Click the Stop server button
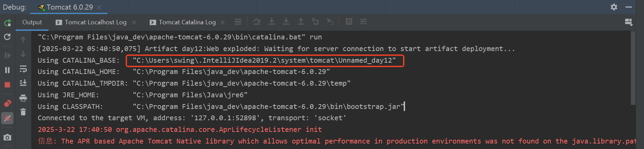Image resolution: width=644 pixels, height=149 pixels. (x=7, y=85)
